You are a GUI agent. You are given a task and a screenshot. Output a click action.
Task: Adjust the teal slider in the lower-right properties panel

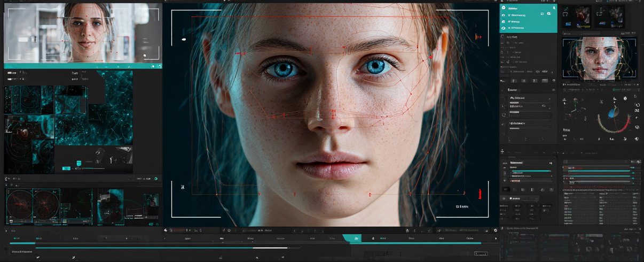pyautogui.click(x=530, y=171)
